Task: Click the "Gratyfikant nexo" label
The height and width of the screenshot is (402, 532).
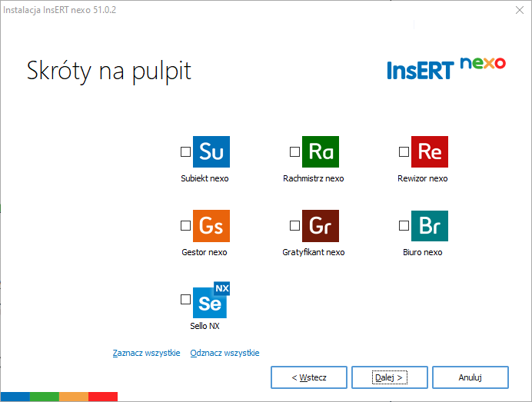Action: pyautogui.click(x=314, y=252)
